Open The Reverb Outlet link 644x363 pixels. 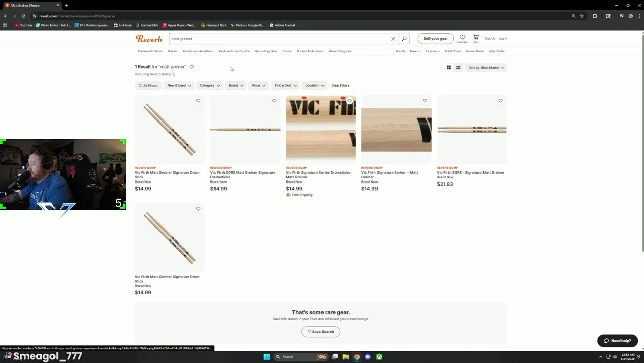[150, 51]
